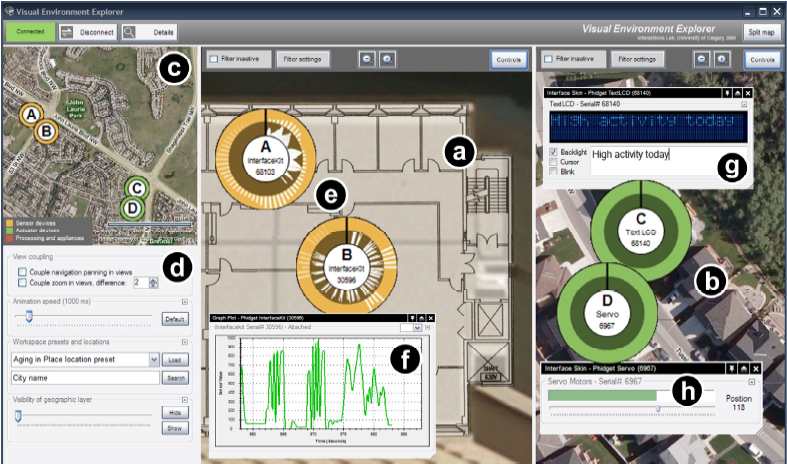Pin the Phidget Servo interface skin window
Viewport: 787px width, 464px height.
733,369
